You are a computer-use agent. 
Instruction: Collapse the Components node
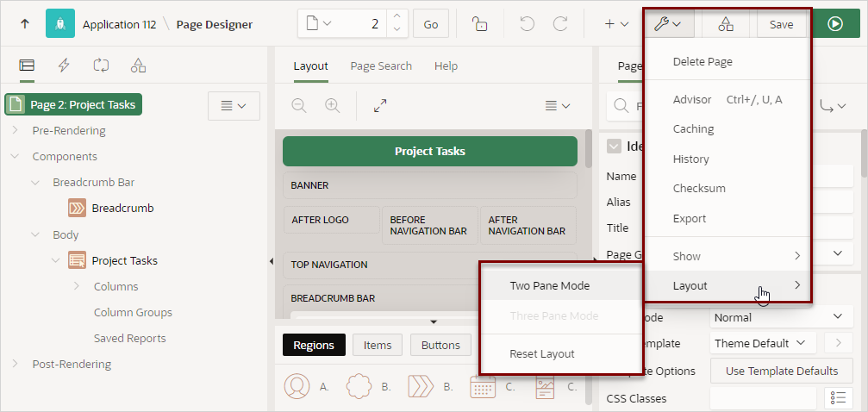pos(15,156)
